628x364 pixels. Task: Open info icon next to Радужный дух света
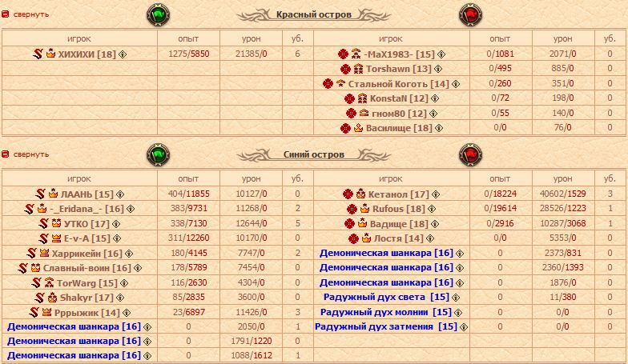click(x=456, y=298)
